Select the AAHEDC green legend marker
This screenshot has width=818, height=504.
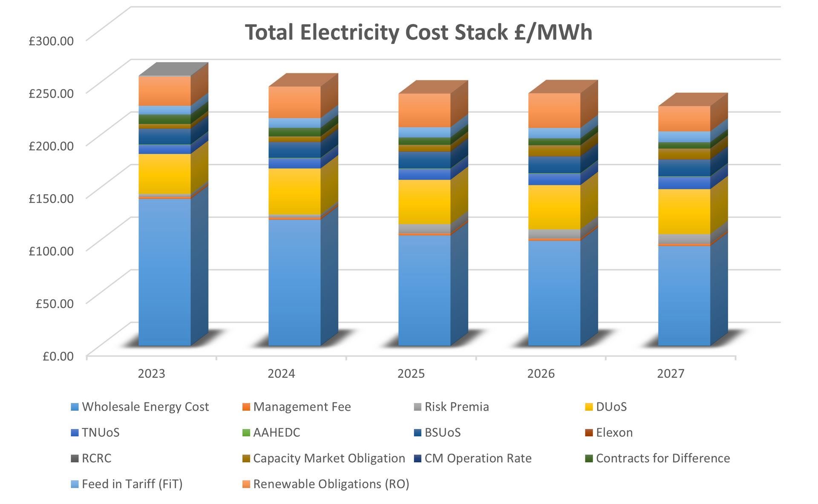coord(246,433)
